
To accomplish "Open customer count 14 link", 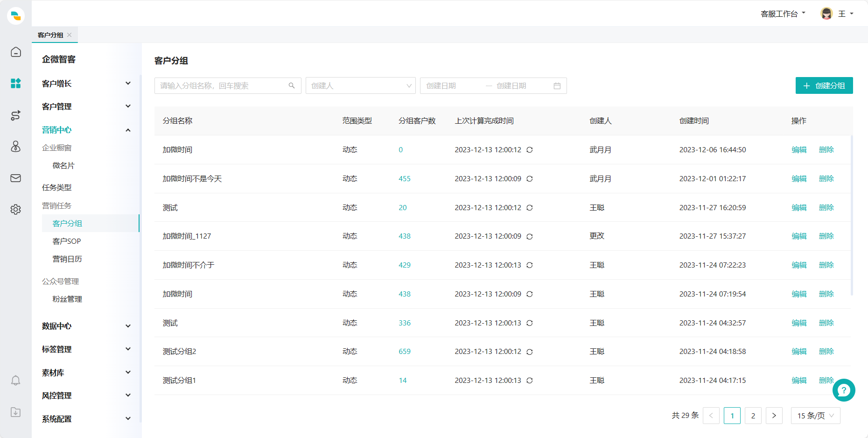I will pyautogui.click(x=403, y=381).
